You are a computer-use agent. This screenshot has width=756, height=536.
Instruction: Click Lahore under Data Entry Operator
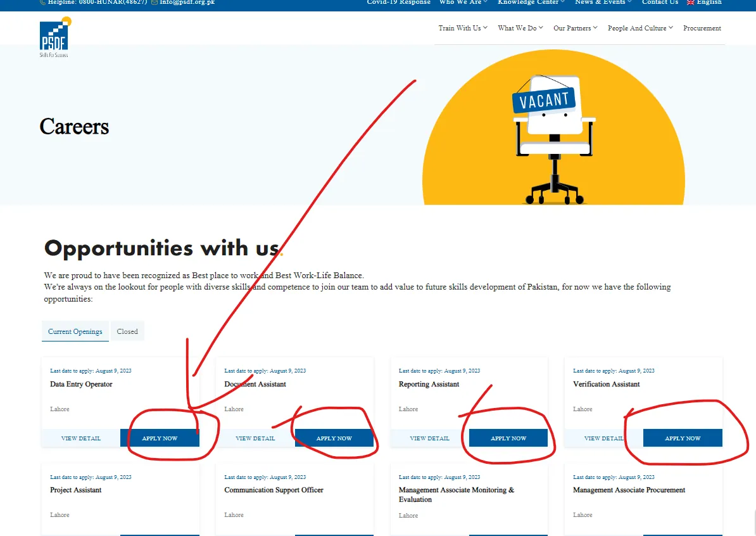[60, 409]
